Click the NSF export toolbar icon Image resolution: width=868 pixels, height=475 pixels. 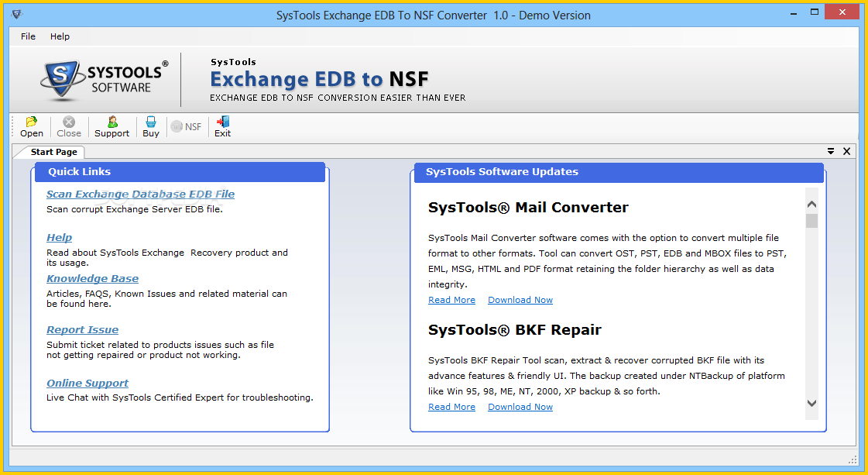(186, 127)
